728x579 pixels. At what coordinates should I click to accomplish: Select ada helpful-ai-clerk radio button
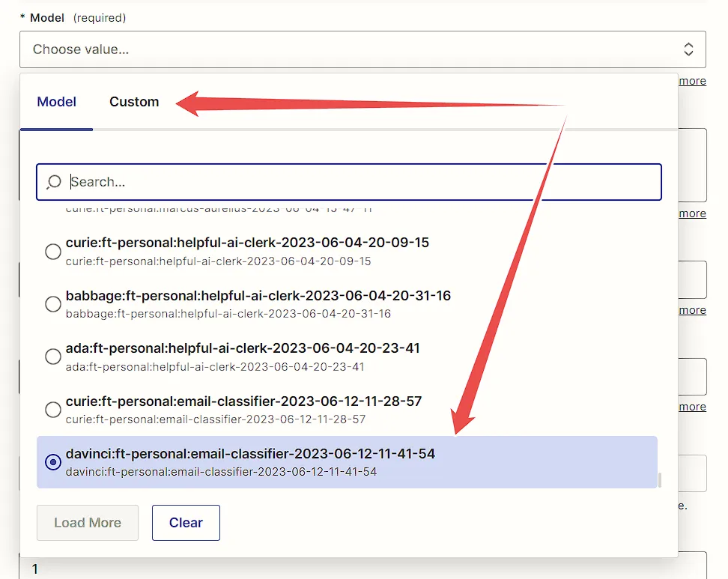(x=53, y=357)
